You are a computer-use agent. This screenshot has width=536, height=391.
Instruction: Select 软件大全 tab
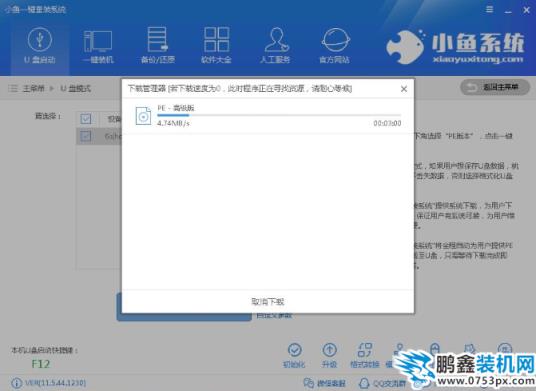coord(216,46)
